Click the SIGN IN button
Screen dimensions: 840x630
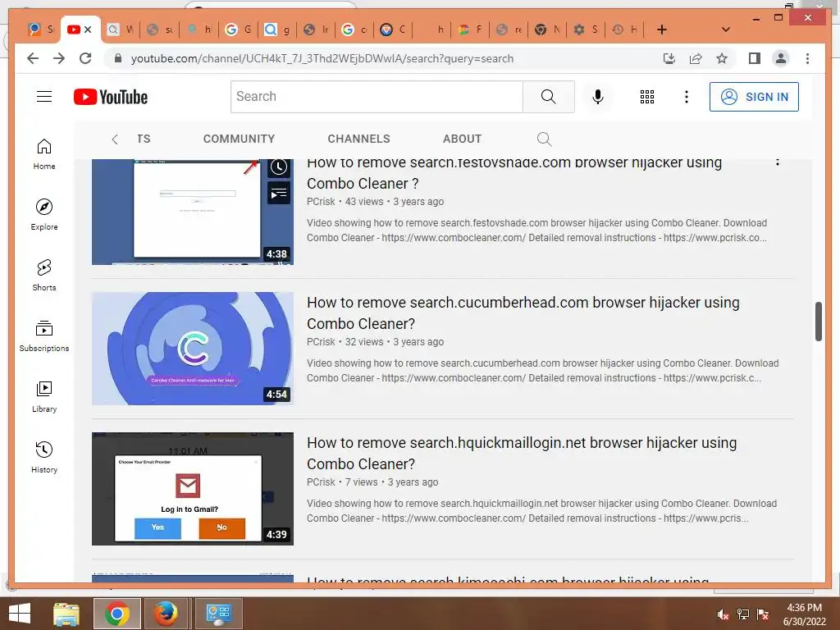pyautogui.click(x=754, y=97)
